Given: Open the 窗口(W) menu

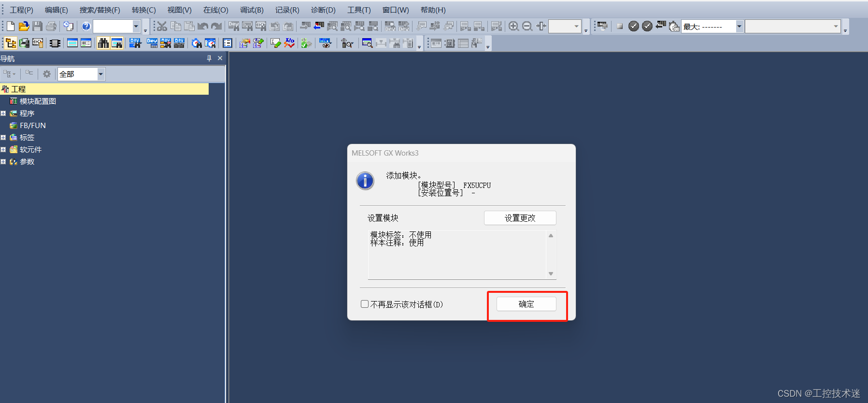Looking at the screenshot, I should point(396,10).
